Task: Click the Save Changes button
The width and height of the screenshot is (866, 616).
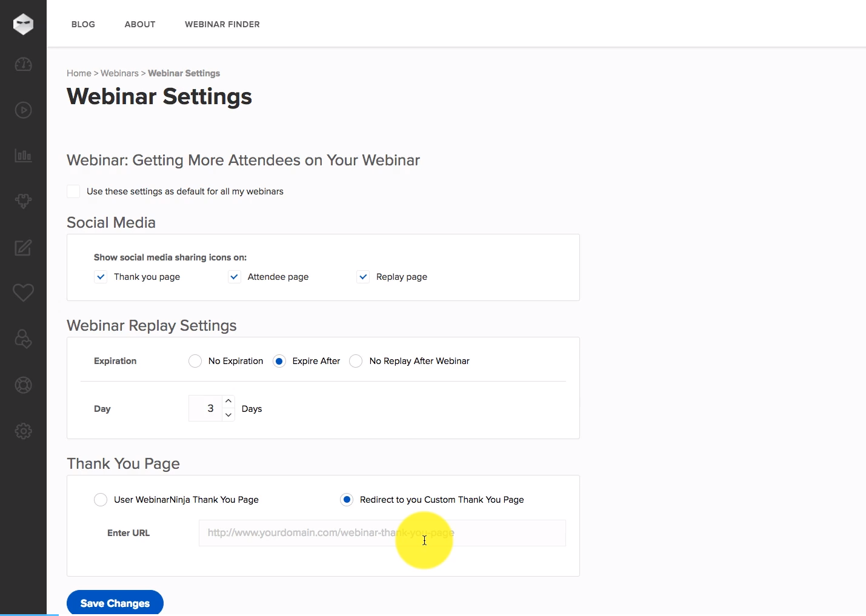Action: pyautogui.click(x=115, y=603)
